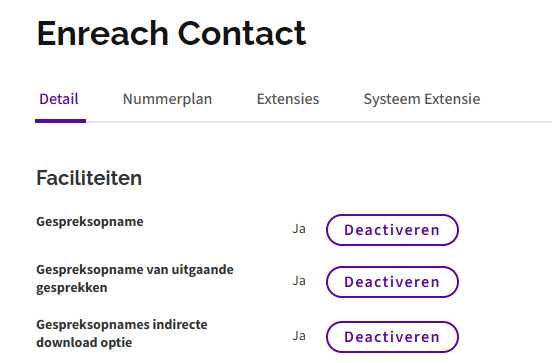Click the word 'gesprekken' under uitgaande label

point(72,288)
